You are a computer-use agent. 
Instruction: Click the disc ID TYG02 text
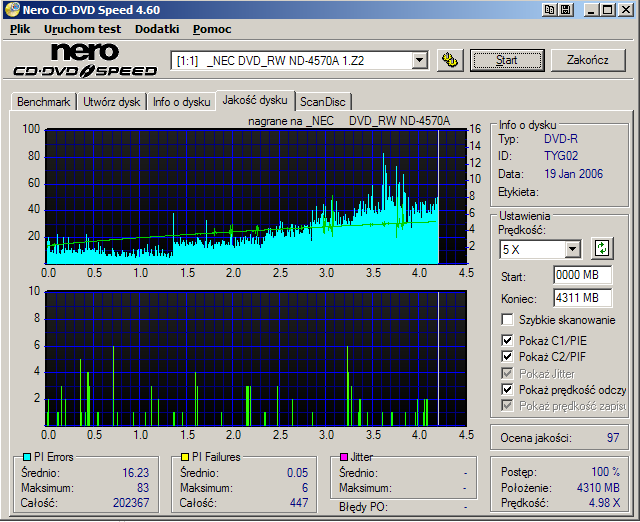pos(561,156)
